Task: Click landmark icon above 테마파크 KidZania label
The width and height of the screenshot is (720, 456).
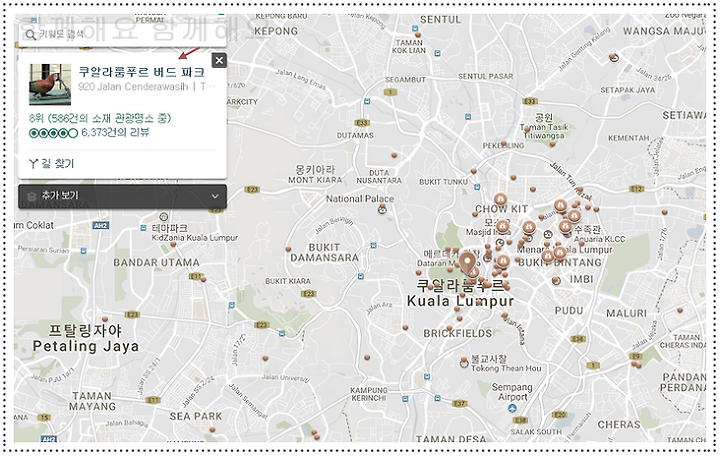Action: click(x=163, y=216)
